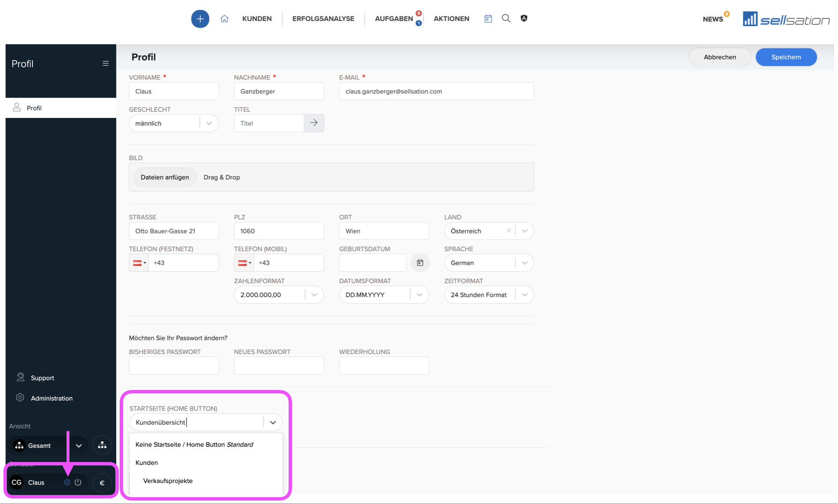Screen dimensions: 838x504
Task: Click the Nachname input field
Action: tap(279, 91)
